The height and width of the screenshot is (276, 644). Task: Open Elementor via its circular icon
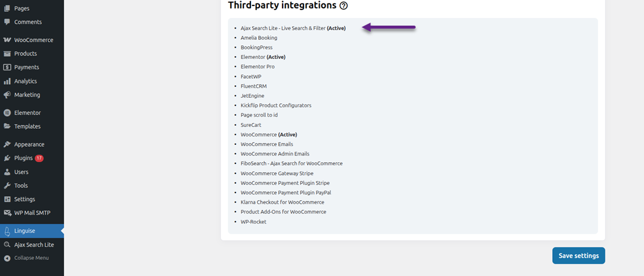tap(7, 113)
